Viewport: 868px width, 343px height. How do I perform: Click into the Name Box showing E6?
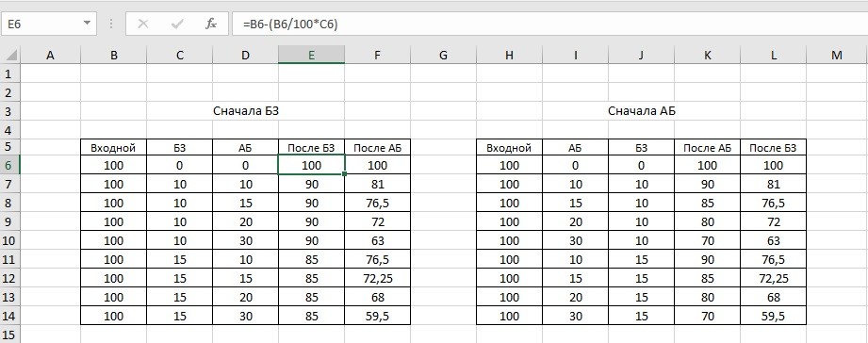point(41,24)
